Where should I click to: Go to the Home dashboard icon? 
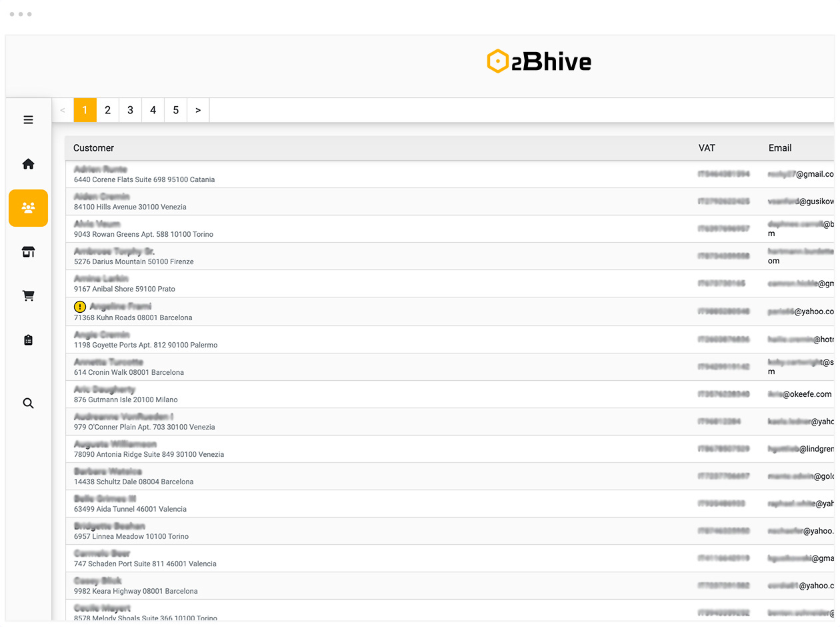[x=28, y=163]
